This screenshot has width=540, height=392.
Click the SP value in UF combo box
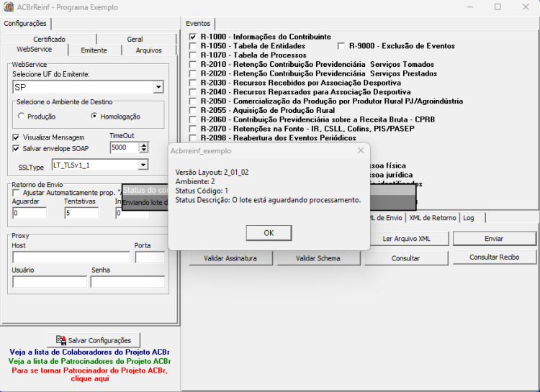(83, 87)
